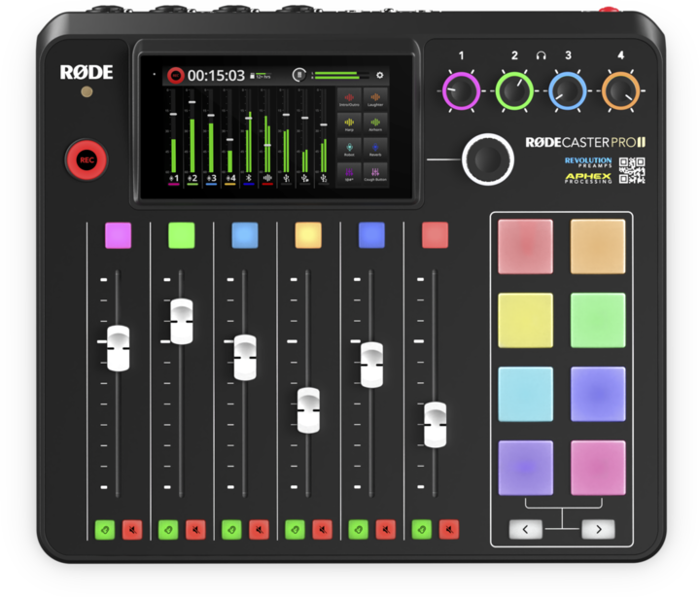Select microphone channel 4 icon on screen
The image size is (700, 597).
(229, 179)
